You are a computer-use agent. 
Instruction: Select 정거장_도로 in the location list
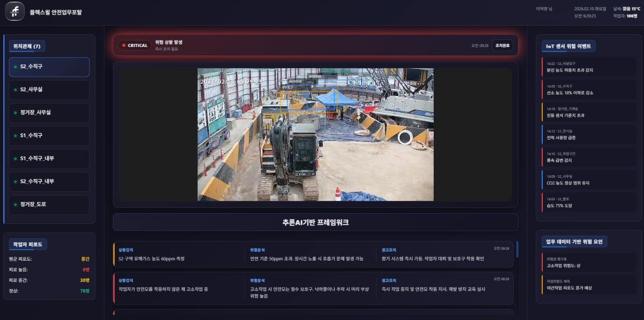pyautogui.click(x=49, y=205)
